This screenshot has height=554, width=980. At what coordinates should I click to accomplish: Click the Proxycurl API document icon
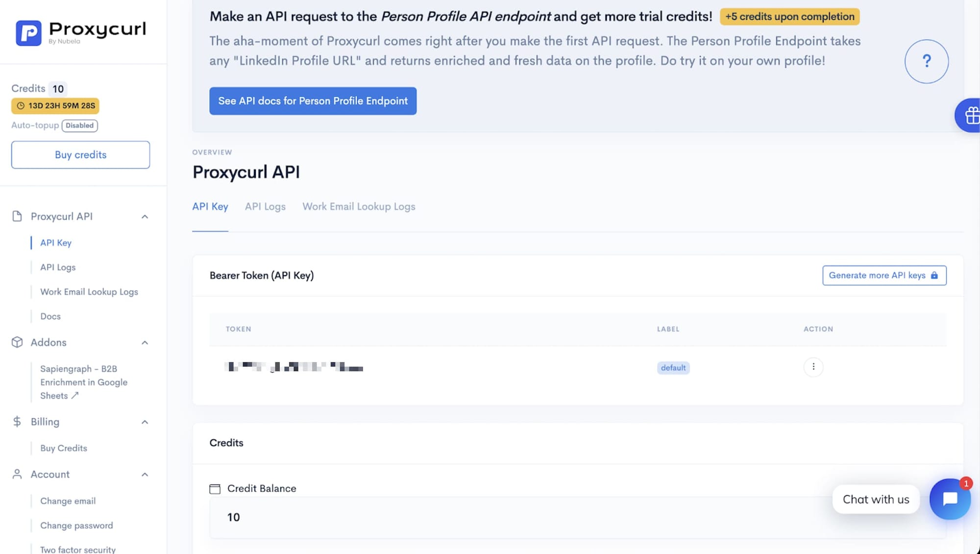17,216
